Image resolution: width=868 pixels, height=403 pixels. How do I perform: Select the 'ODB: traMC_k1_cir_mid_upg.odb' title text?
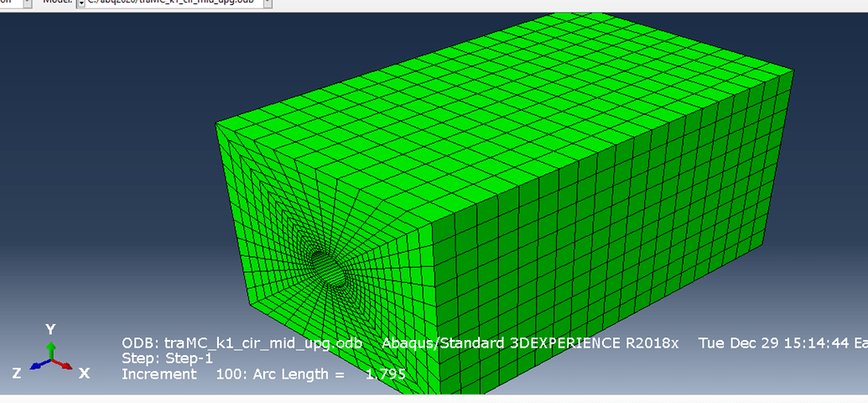click(242, 343)
